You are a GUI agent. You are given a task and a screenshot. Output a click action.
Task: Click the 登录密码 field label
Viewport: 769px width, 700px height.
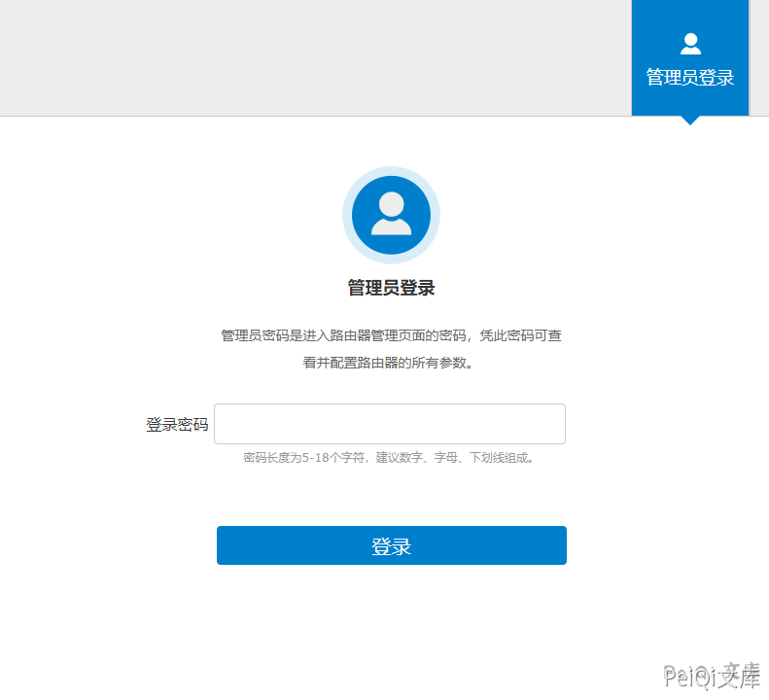pyautogui.click(x=177, y=425)
